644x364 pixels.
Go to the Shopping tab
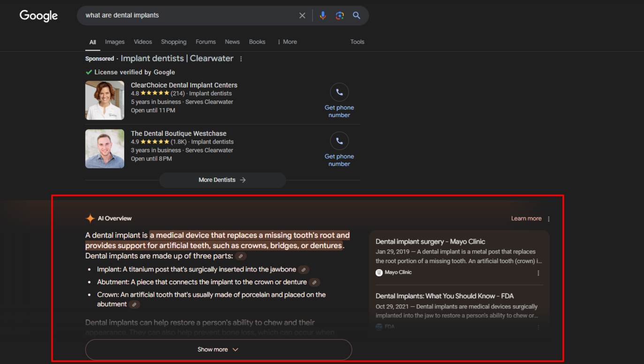[x=174, y=42]
